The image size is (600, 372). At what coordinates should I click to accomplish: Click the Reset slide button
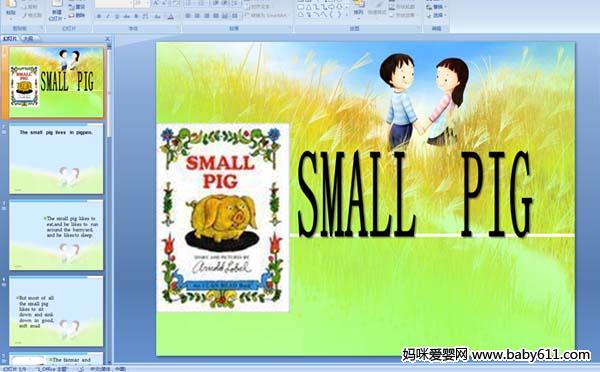[77, 7]
